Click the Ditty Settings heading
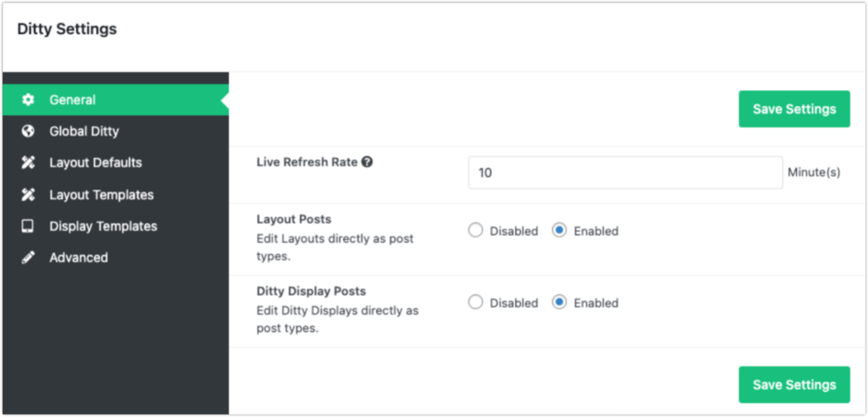 (x=67, y=29)
